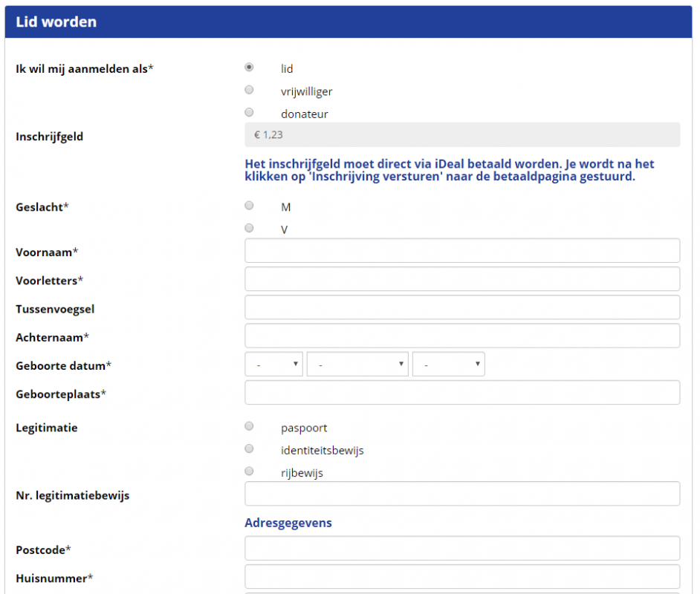
Task: Focus the Voorletters input field
Action: tap(461, 279)
